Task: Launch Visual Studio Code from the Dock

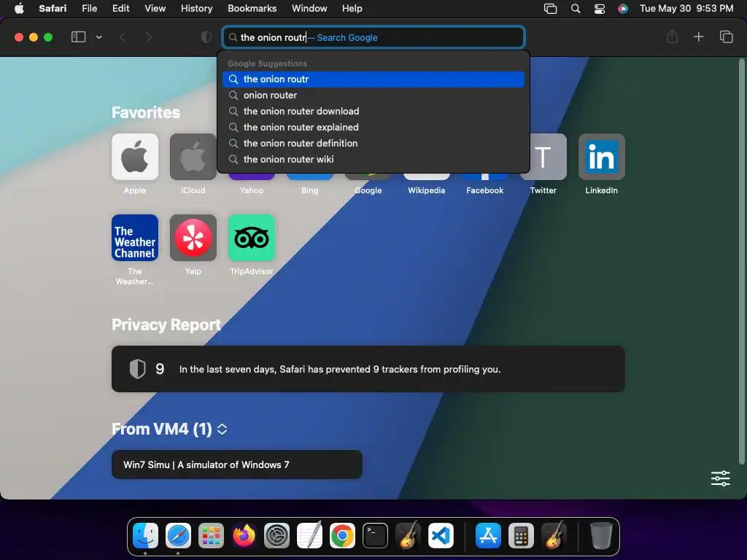Action: point(441,536)
